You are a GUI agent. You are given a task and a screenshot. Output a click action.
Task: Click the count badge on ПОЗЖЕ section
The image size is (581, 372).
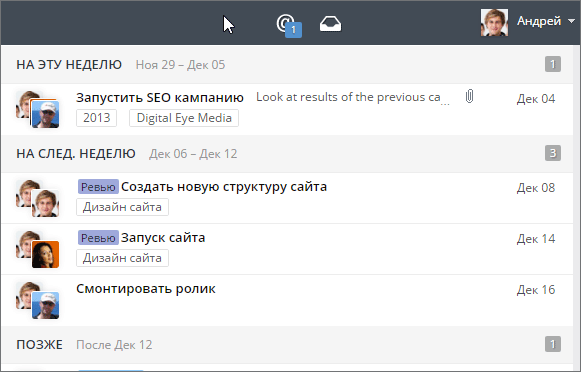pos(552,344)
